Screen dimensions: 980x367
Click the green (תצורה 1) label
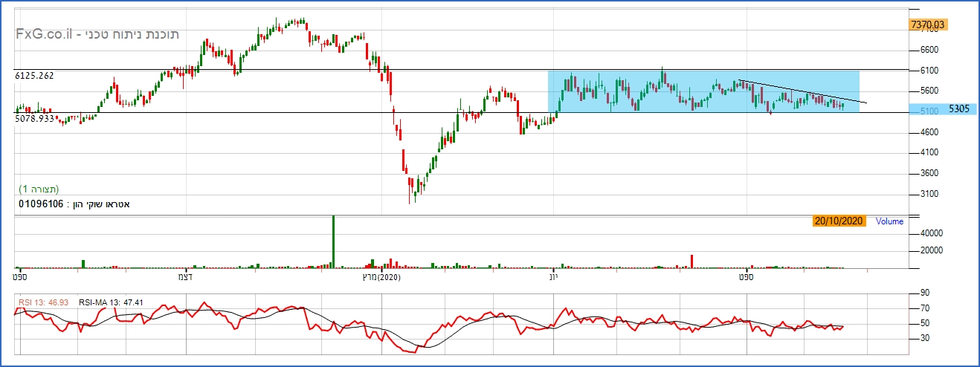point(38,189)
